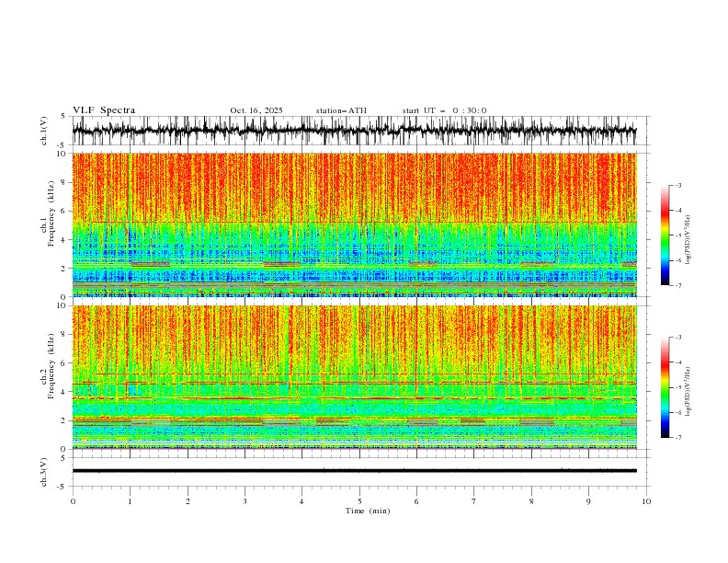728x563 pixels.
Task: Click the '-7' tick on ch.2 colorbar
Action: (x=678, y=438)
